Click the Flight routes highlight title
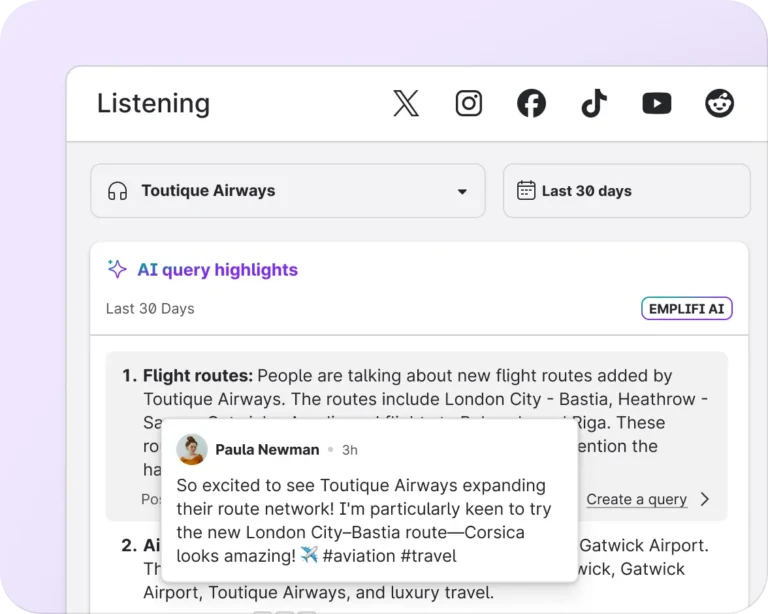 [x=198, y=376]
